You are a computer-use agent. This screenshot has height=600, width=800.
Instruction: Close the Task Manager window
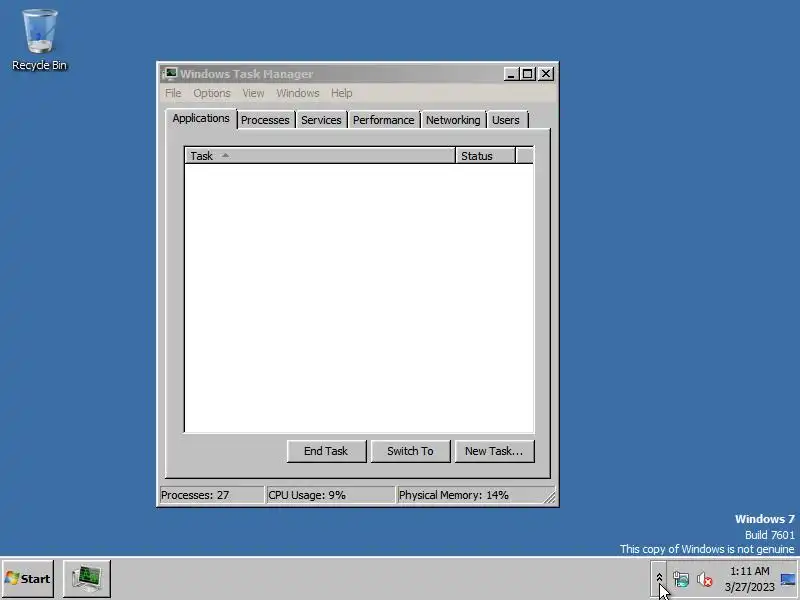click(x=546, y=74)
